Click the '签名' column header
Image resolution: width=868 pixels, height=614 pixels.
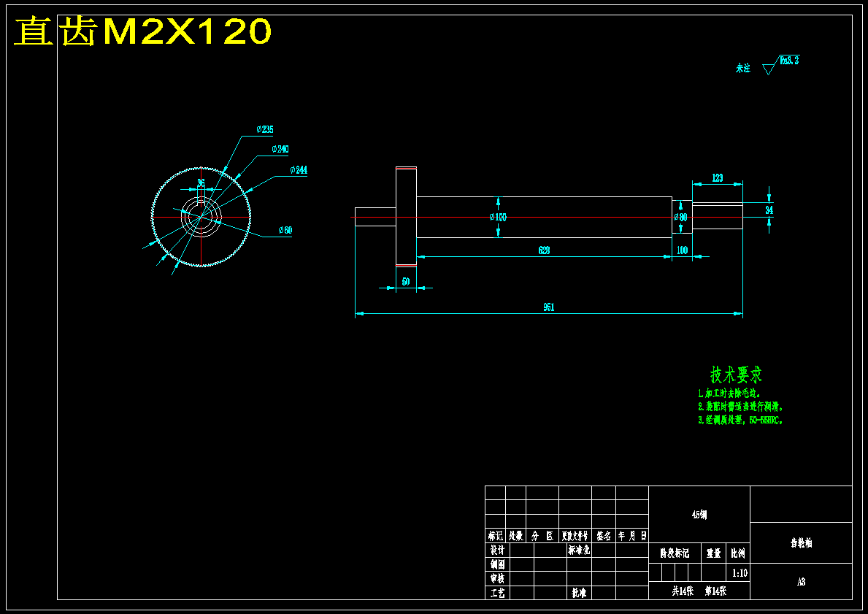point(604,536)
